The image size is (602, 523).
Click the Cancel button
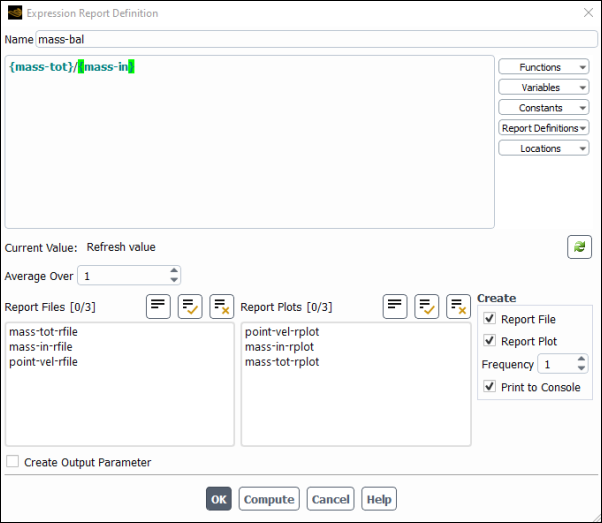click(x=330, y=499)
